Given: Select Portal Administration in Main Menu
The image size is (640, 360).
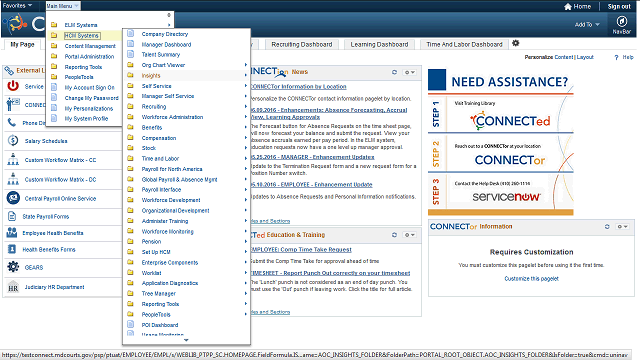Looking at the screenshot, I should pyautogui.click(x=89, y=56).
